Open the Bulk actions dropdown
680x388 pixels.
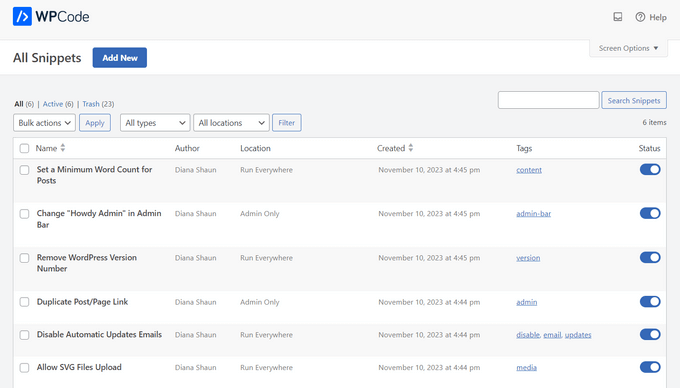coord(44,123)
